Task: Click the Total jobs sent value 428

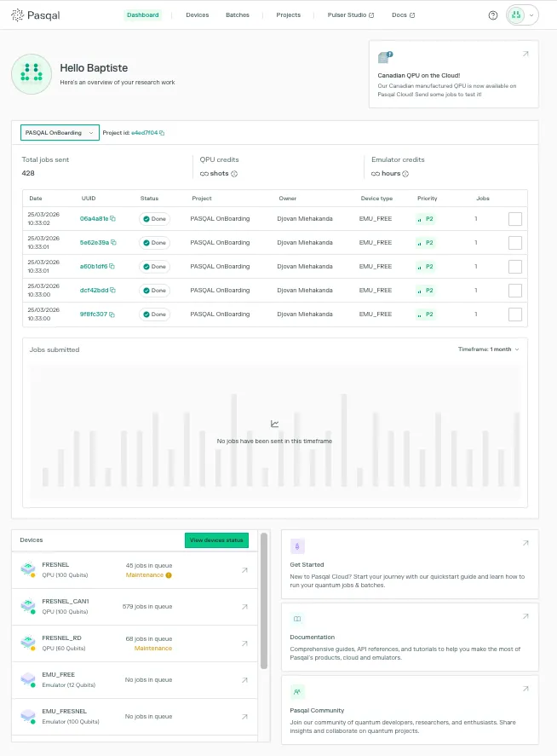Action: coord(28,173)
